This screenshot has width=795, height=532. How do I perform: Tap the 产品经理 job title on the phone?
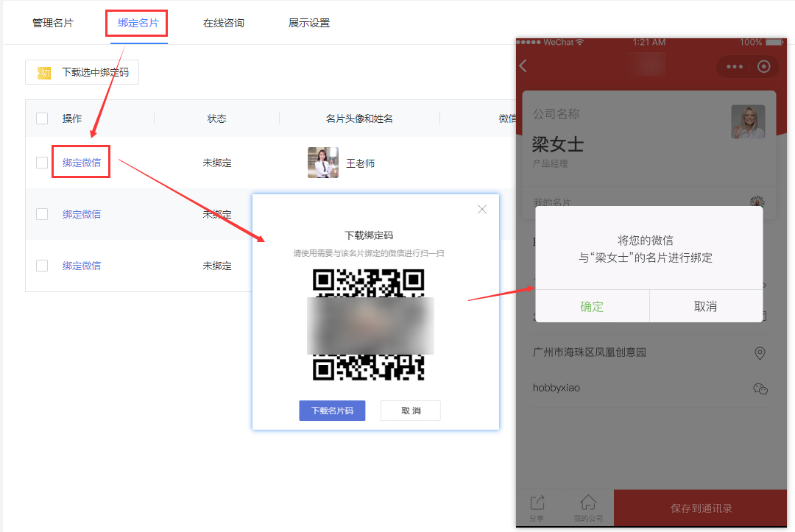(550, 163)
